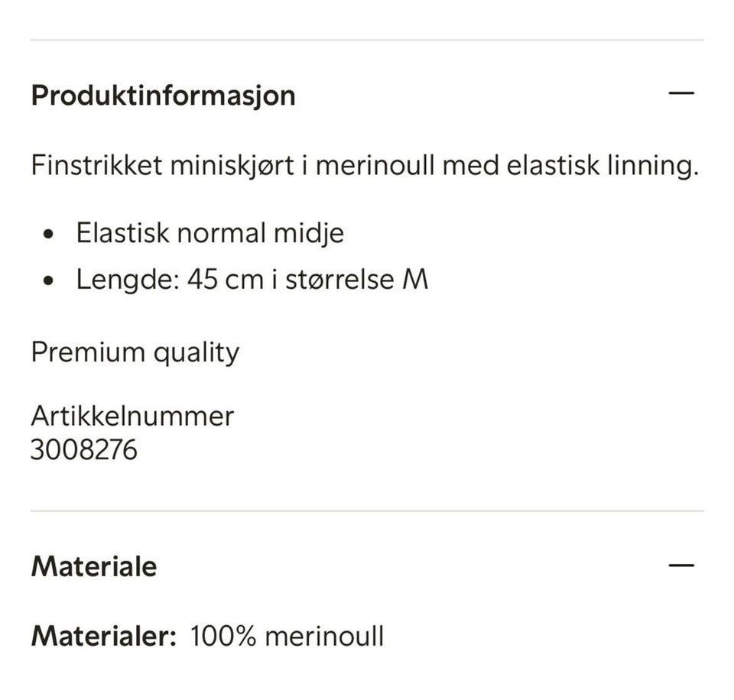Click the Materiale section heading
734x700 pixels.
tap(93, 566)
